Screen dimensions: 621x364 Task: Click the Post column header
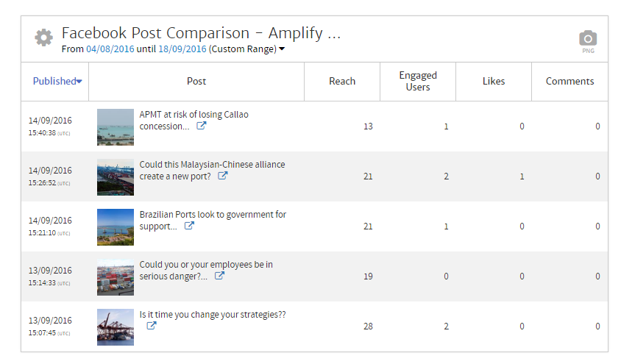pyautogui.click(x=196, y=82)
